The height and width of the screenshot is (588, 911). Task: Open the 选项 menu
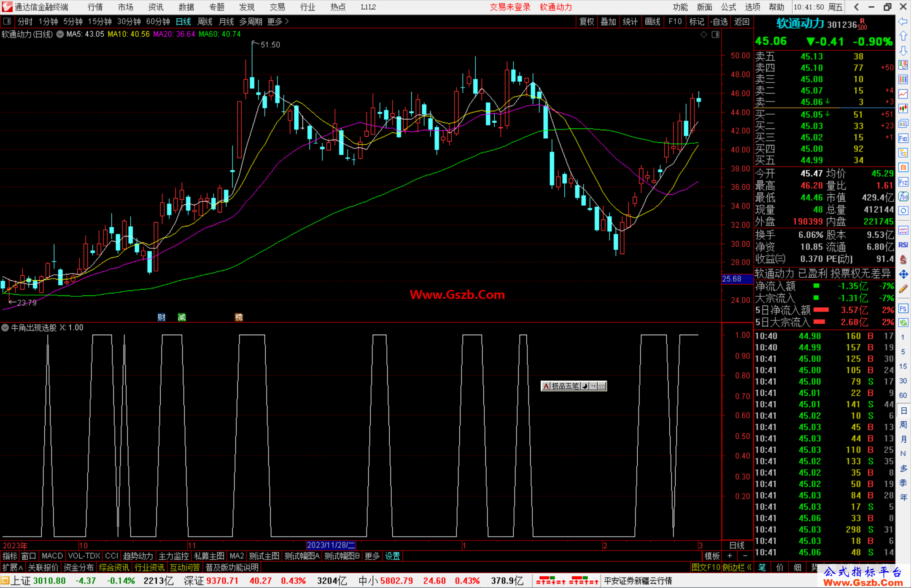tap(752, 7)
